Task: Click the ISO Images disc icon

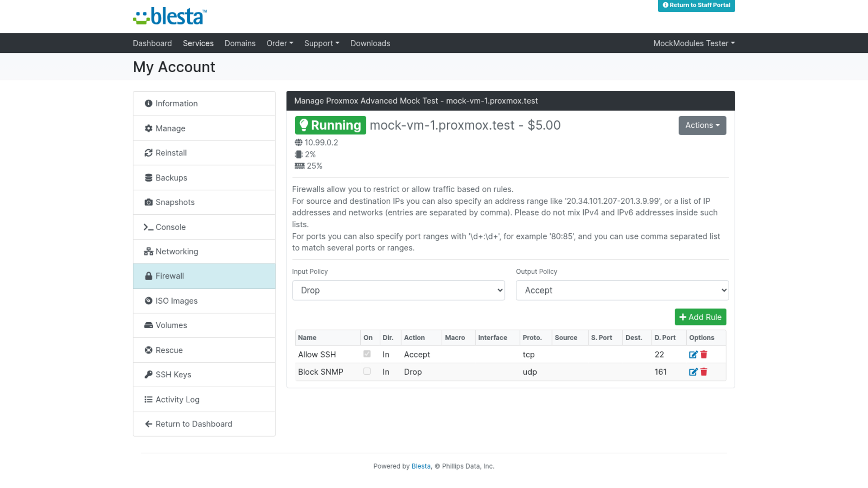Action: click(148, 301)
